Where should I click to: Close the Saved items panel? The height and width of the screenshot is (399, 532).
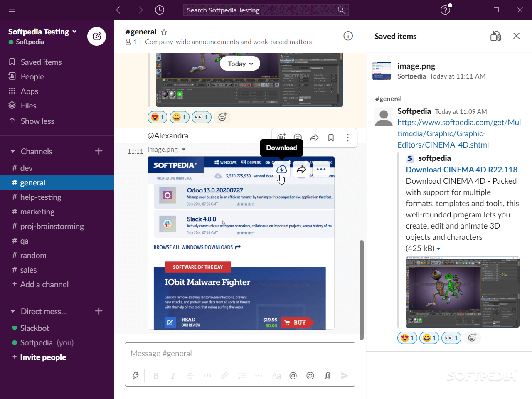tap(516, 36)
